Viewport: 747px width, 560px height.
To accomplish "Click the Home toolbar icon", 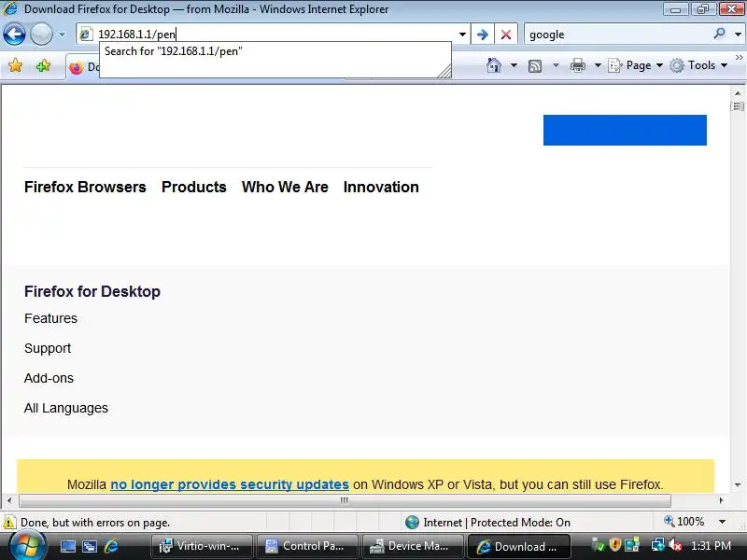I will click(x=494, y=65).
